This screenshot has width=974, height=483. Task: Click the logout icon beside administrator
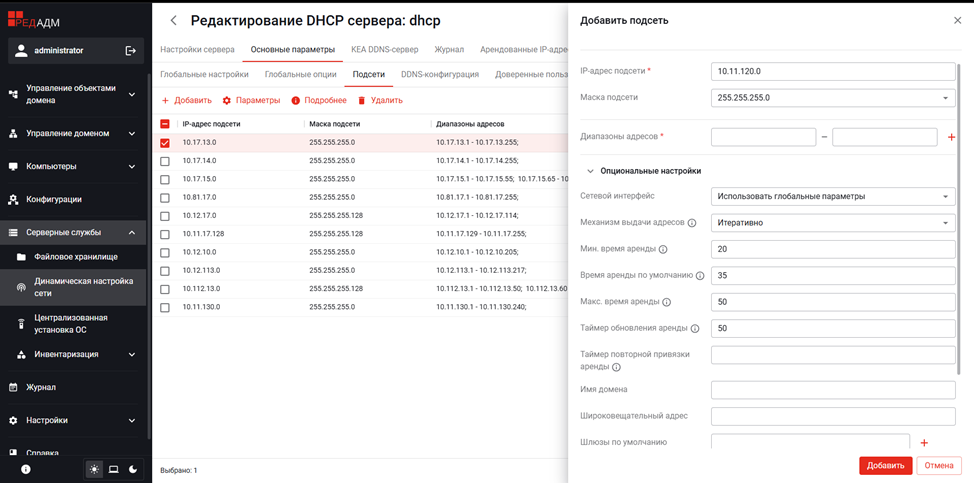click(x=130, y=51)
